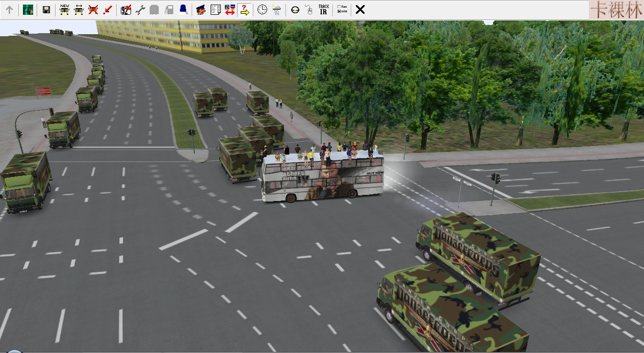This screenshot has height=353, width=644.
Task: Save with the floppy disk icon
Action: [x=46, y=10]
